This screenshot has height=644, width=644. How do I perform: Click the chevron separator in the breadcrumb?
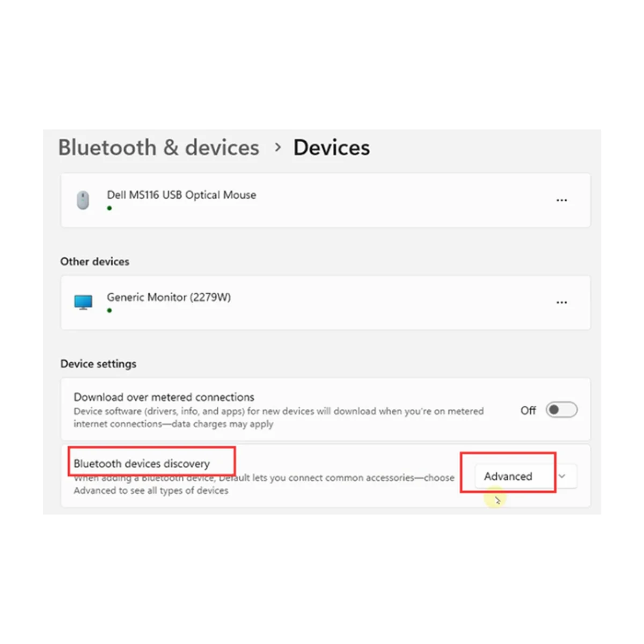coord(278,147)
